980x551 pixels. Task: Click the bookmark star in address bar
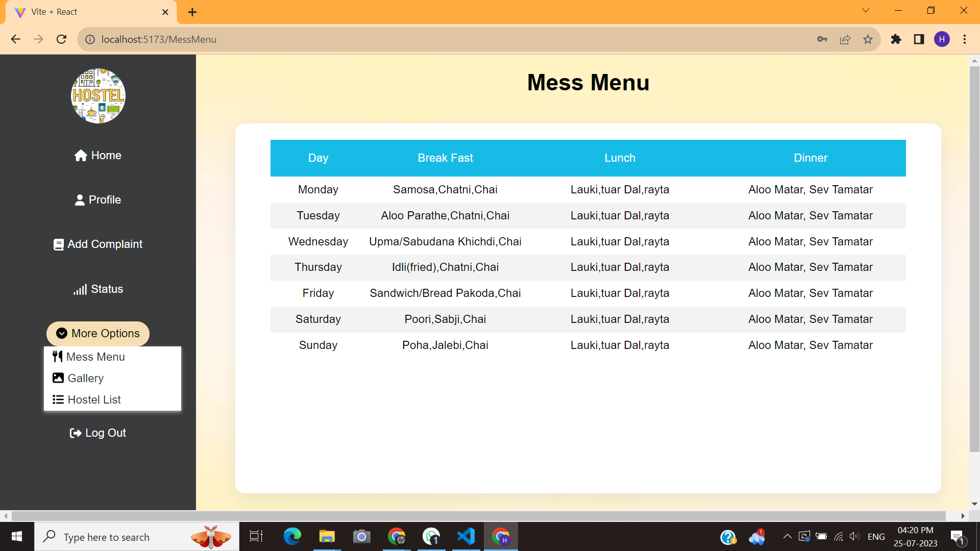point(868,39)
